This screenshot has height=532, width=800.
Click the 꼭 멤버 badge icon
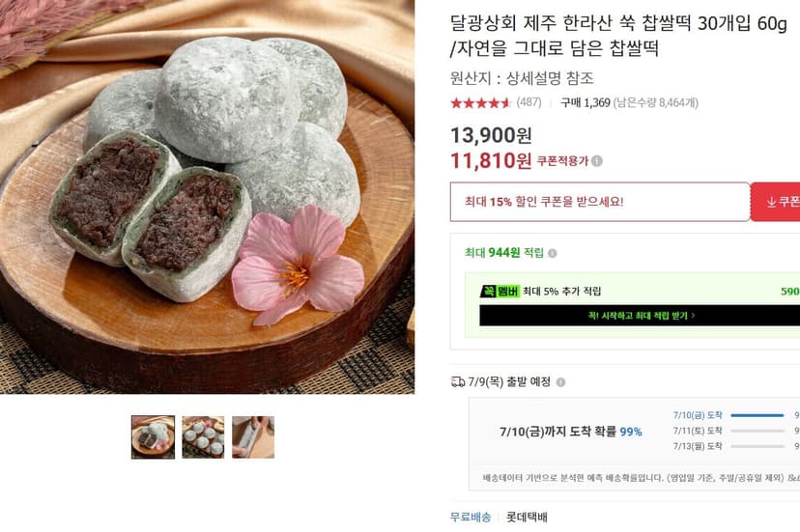[x=500, y=292]
